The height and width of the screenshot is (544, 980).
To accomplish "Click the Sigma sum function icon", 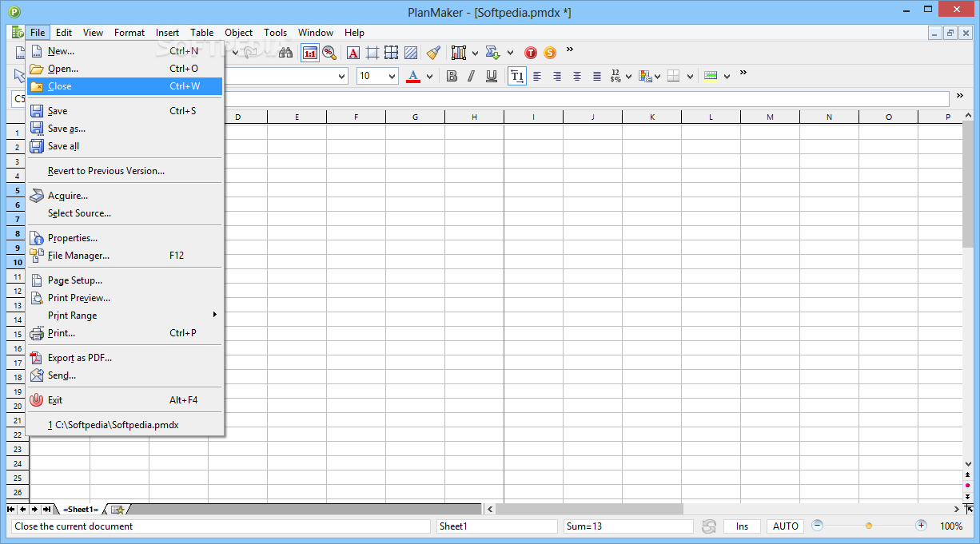I will tap(493, 53).
